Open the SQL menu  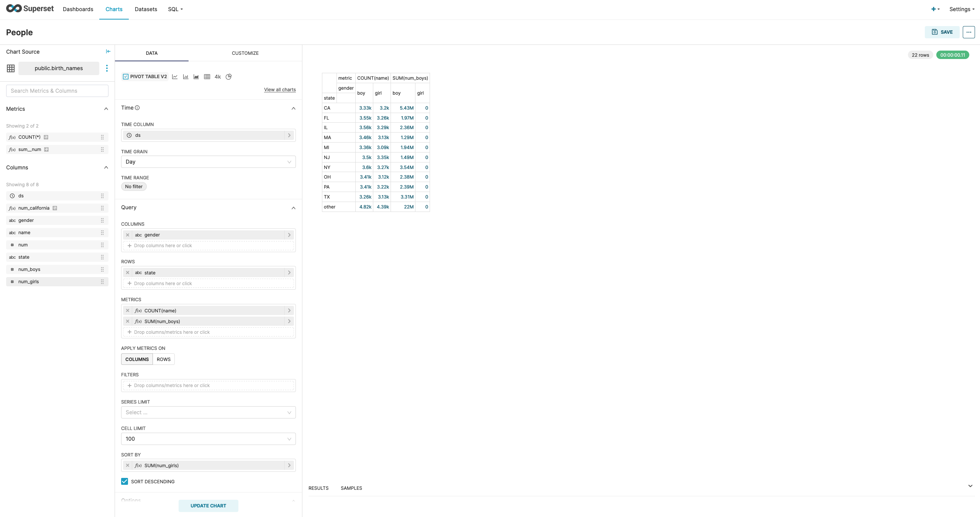(x=175, y=9)
